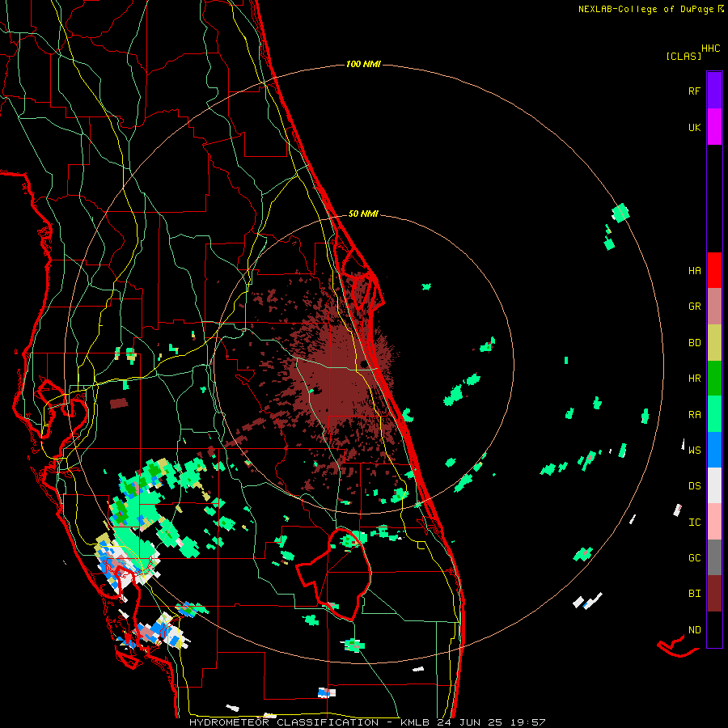Click the purple RF legend color swatch
This screenshot has height=728, width=728.
tap(714, 90)
